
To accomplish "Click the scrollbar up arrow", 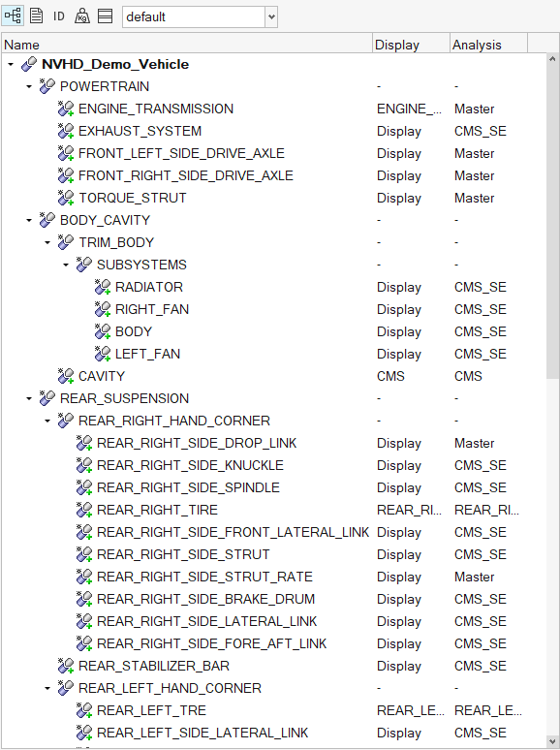I will click(x=552, y=60).
